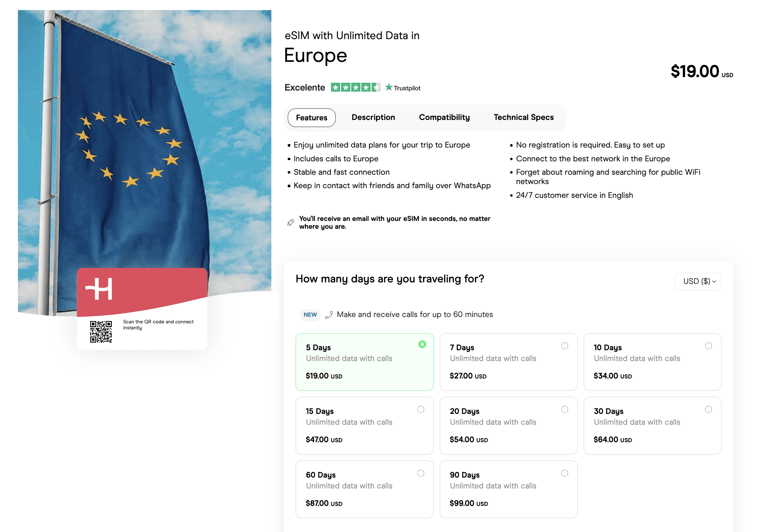This screenshot has width=776, height=532.
Task: Select the Features tab
Action: click(x=311, y=117)
